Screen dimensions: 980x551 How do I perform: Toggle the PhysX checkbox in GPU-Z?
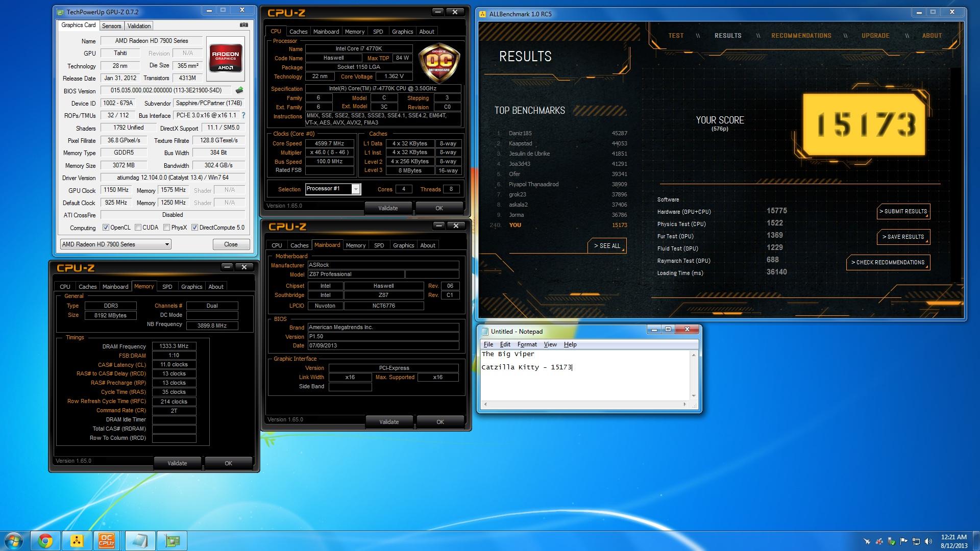coord(166,228)
